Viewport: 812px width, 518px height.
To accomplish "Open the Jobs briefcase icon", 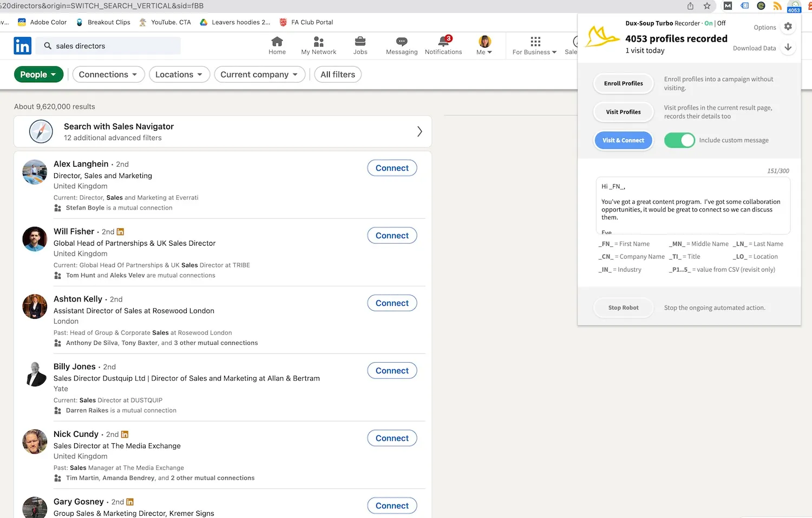I will tap(360, 42).
